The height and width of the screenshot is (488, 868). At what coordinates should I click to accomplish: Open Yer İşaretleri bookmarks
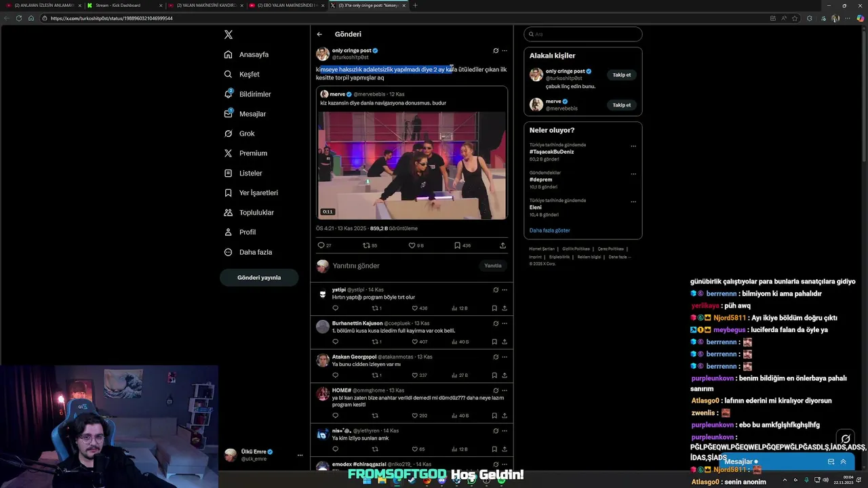pos(252,192)
